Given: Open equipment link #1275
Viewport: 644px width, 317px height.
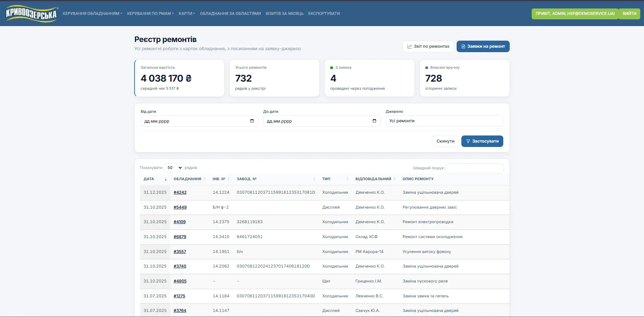Looking at the screenshot, I should pyautogui.click(x=179, y=296).
